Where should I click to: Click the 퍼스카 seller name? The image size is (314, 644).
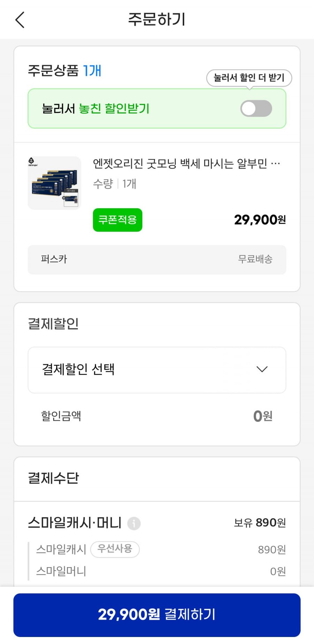pyautogui.click(x=54, y=259)
